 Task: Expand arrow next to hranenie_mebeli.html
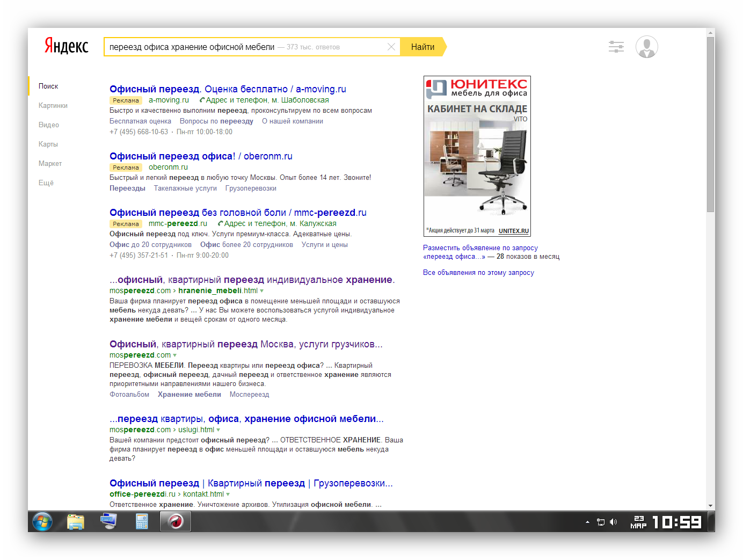point(262,291)
